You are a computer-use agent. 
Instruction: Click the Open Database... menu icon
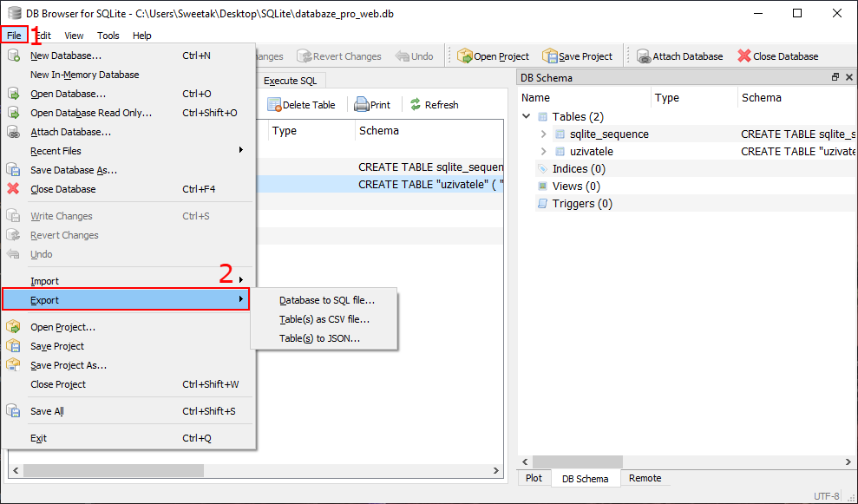coord(13,94)
